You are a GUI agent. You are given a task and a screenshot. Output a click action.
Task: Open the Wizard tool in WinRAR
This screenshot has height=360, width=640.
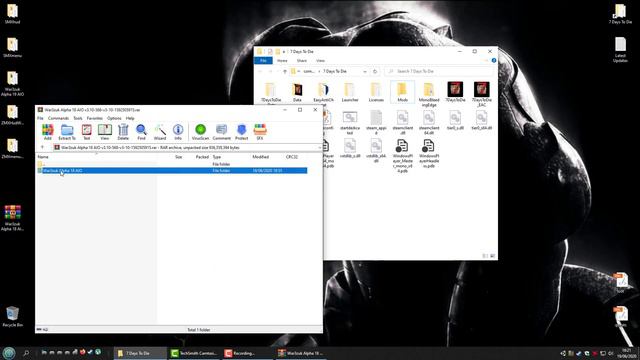[160, 132]
